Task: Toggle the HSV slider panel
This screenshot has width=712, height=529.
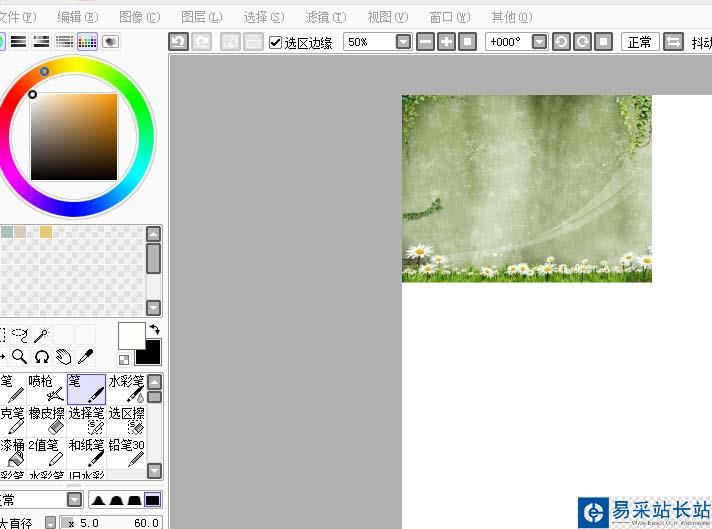Action: [41, 42]
